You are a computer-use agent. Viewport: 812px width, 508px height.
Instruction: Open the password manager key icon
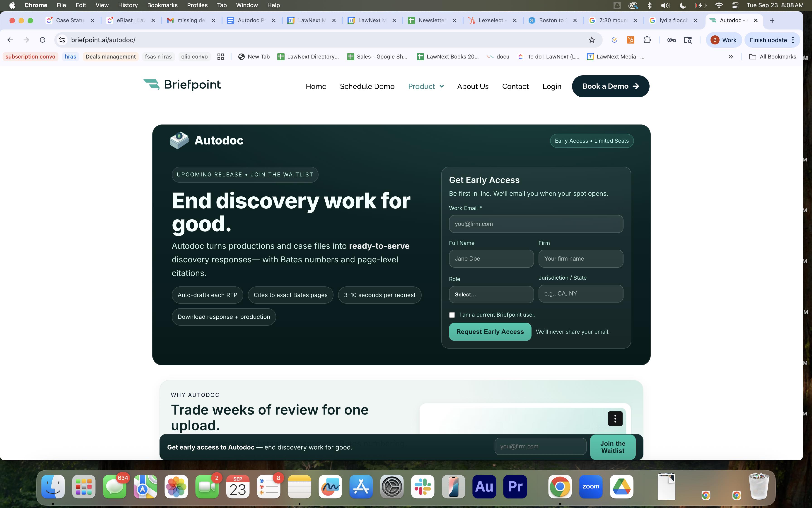tap(671, 40)
